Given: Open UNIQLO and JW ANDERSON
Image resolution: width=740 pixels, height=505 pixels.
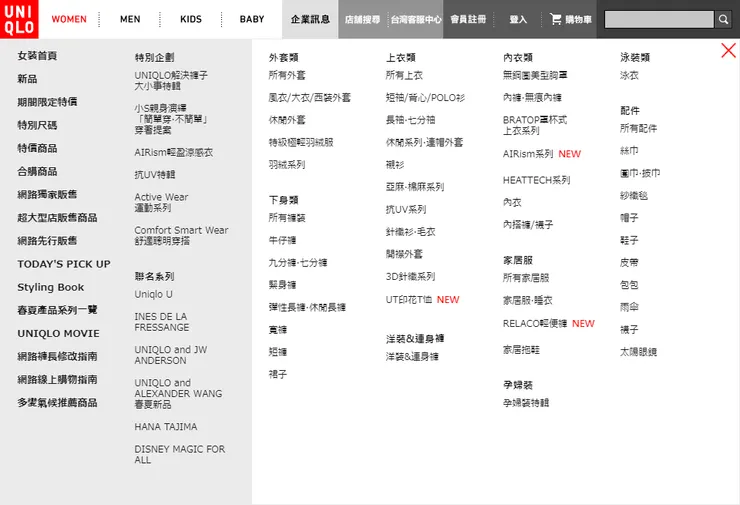Looking at the screenshot, I should tap(171, 355).
